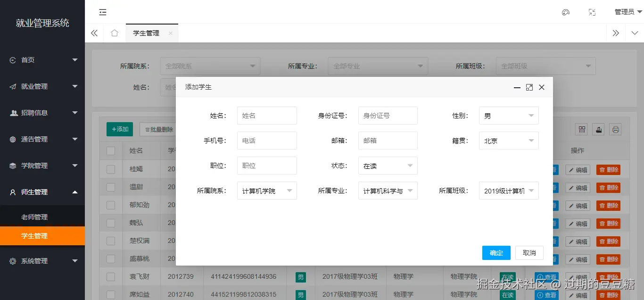Expand the 首页 sidebar menu
Viewport: 644px width, 300px height.
[42, 60]
